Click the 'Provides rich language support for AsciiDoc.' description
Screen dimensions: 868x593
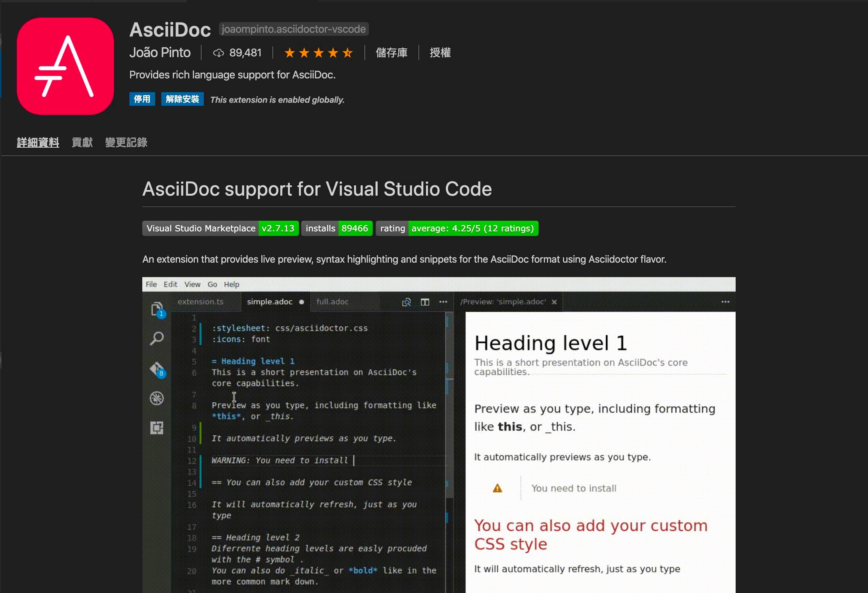(x=232, y=75)
